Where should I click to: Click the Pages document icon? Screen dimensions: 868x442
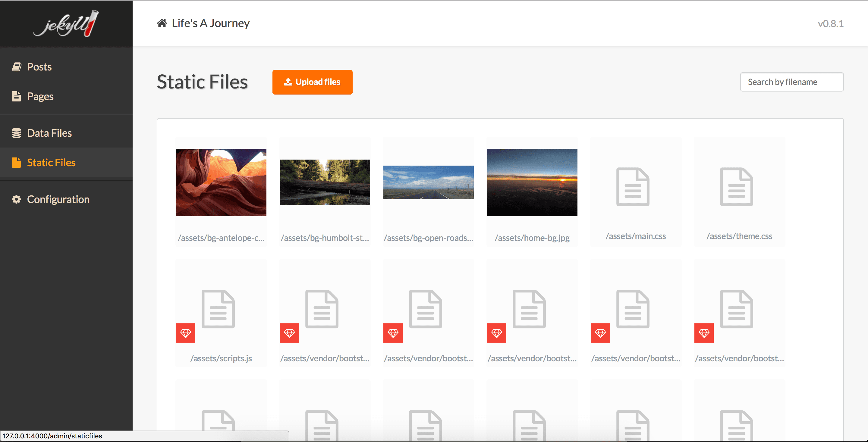(16, 96)
